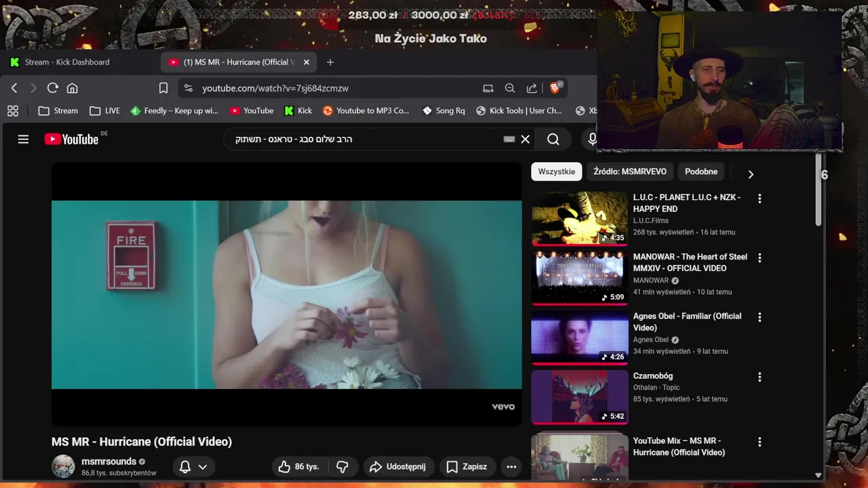Viewport: 868px width, 488px height.
Task: Share this page from address bar
Action: (532, 88)
